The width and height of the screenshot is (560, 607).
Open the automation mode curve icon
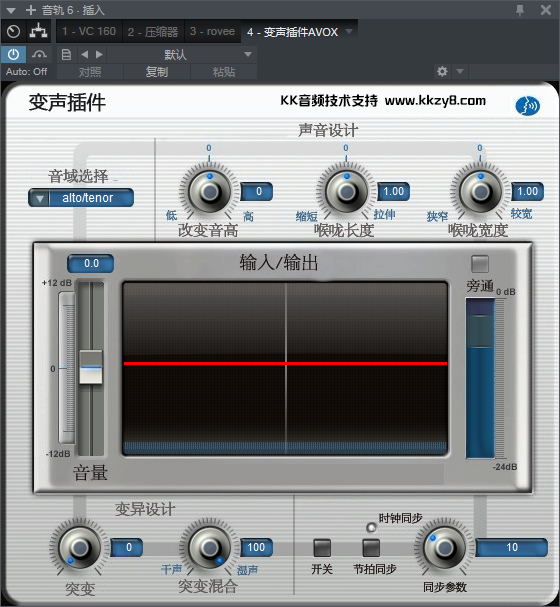(x=39, y=55)
